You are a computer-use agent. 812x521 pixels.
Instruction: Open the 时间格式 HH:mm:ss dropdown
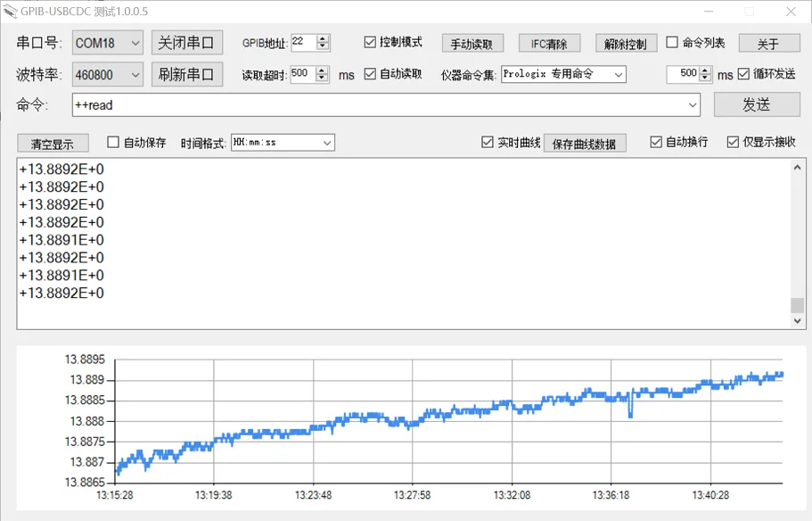283,143
